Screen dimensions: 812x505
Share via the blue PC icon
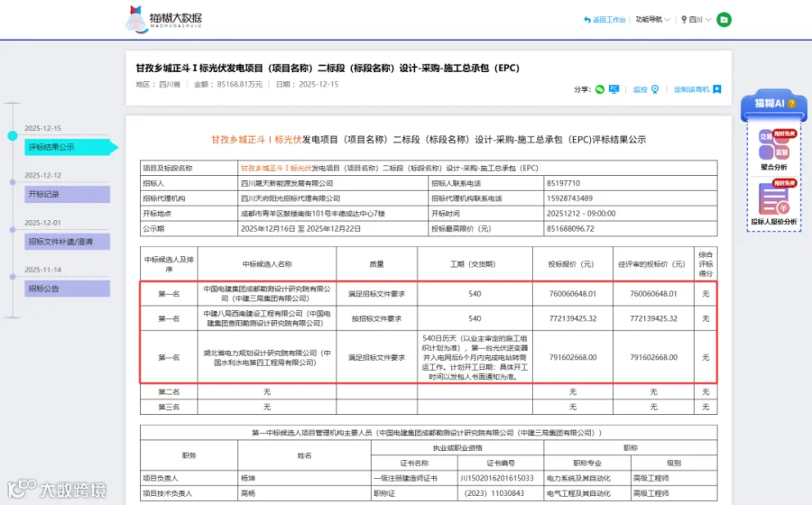point(614,89)
